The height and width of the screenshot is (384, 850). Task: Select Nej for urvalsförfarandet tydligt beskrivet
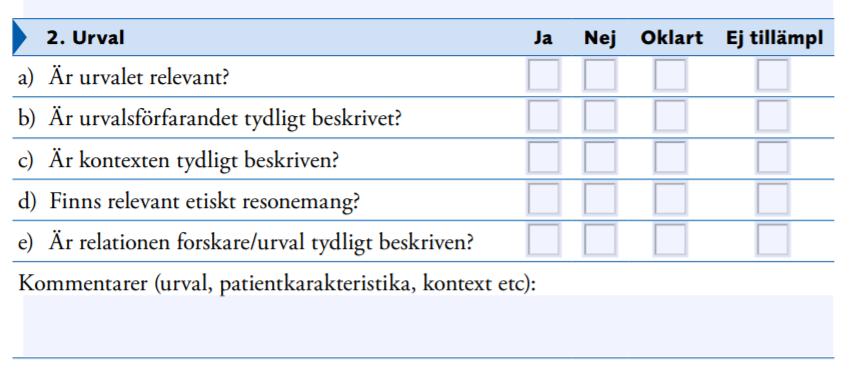[600, 117]
